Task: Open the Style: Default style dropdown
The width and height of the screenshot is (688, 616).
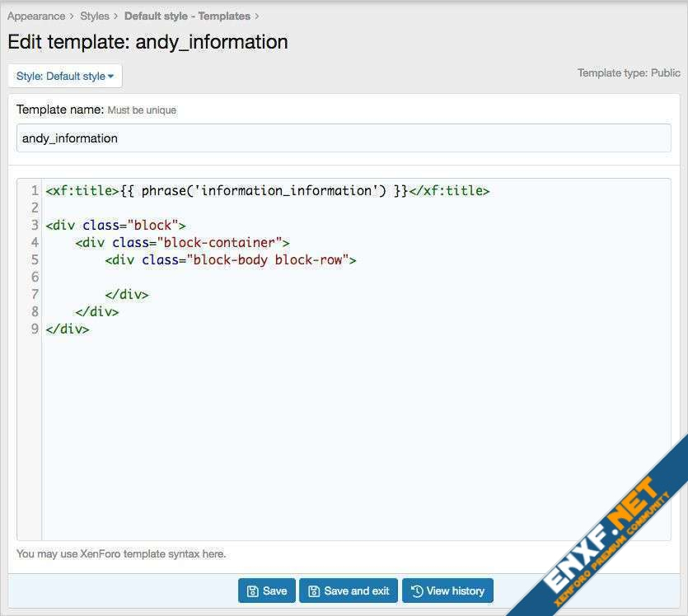Action: (x=64, y=76)
